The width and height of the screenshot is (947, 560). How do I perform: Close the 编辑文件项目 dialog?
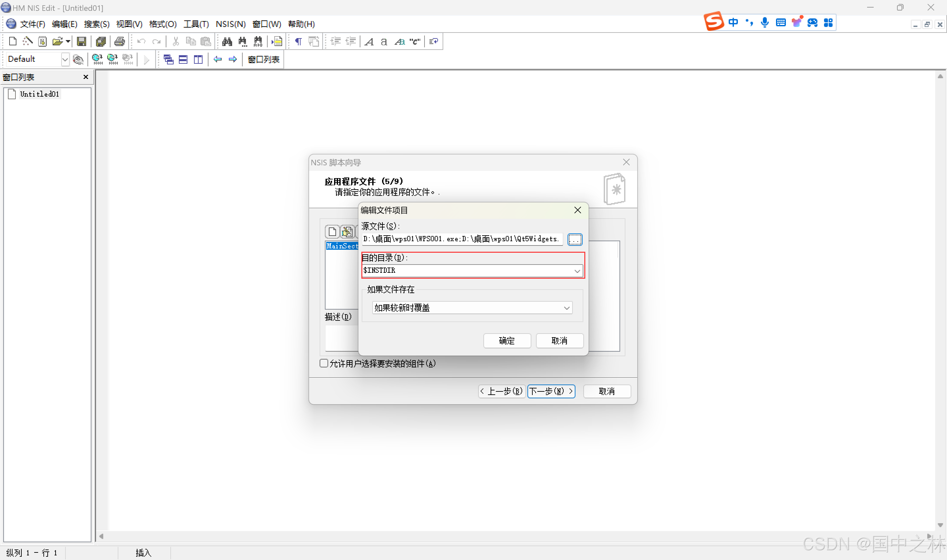point(577,210)
